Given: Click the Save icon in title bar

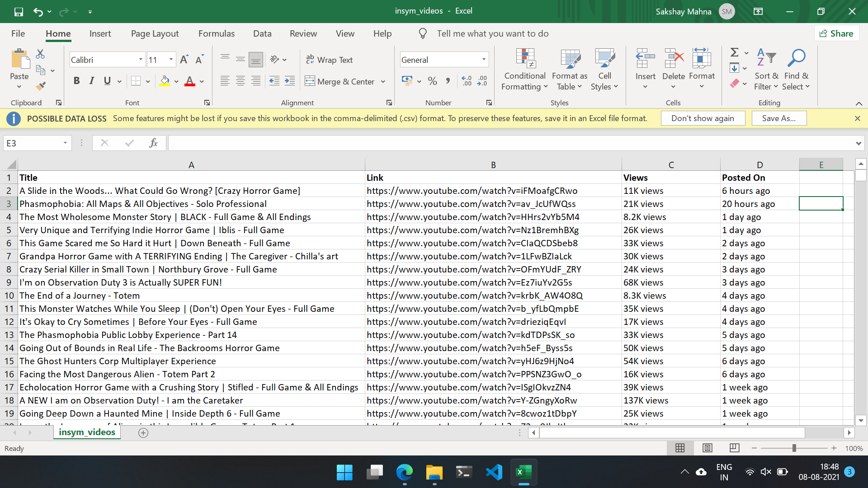Looking at the screenshot, I should (x=19, y=11).
